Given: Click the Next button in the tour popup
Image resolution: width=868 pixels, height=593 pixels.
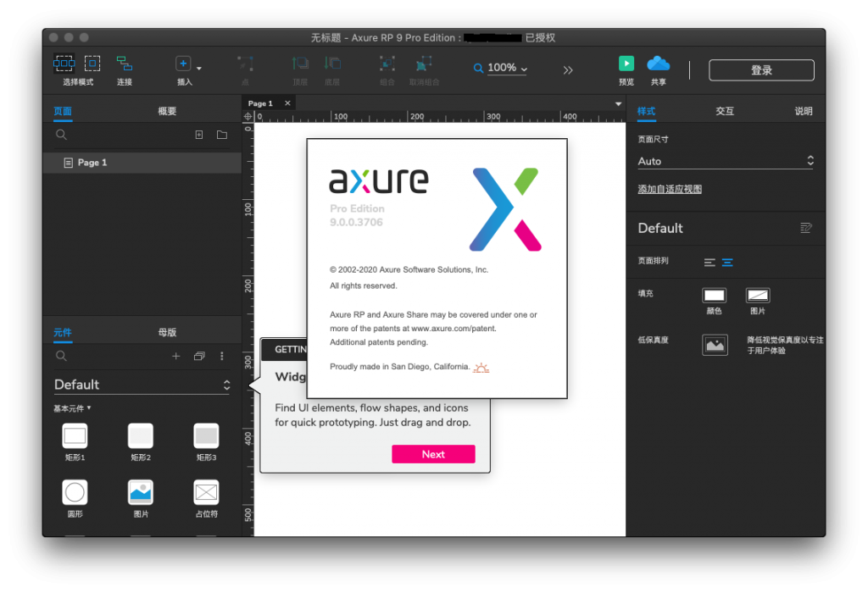Looking at the screenshot, I should tap(433, 454).
